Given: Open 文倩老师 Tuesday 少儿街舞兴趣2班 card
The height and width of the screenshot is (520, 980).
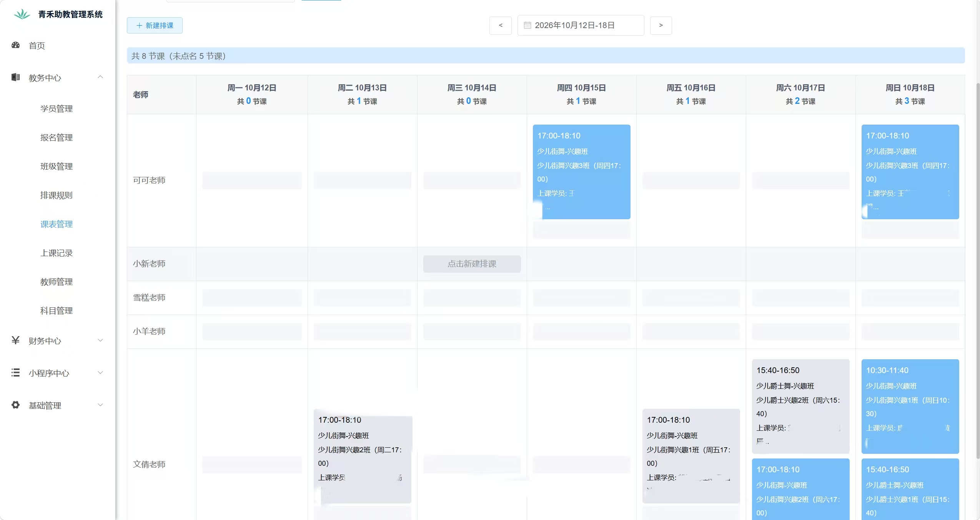Looking at the screenshot, I should (x=362, y=456).
